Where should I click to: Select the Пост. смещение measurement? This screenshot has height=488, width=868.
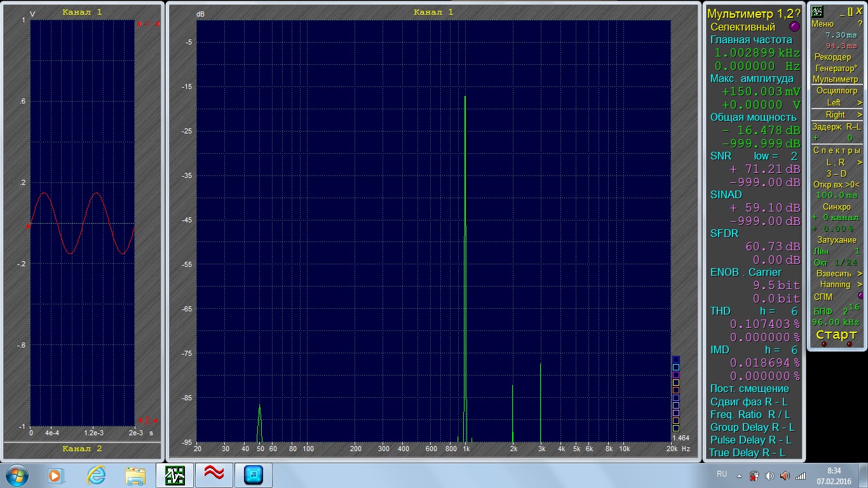[x=750, y=389]
